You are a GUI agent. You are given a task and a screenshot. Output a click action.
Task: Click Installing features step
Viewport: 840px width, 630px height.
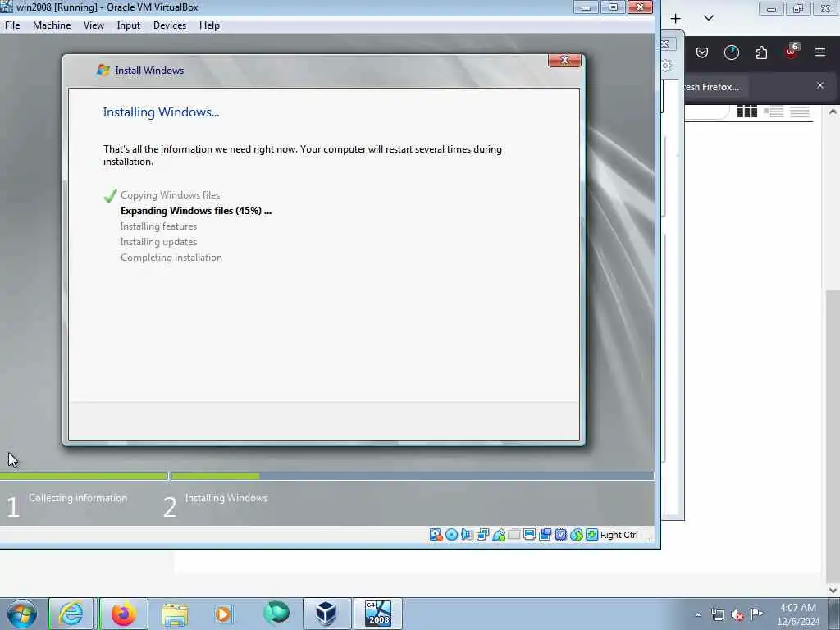tap(158, 226)
